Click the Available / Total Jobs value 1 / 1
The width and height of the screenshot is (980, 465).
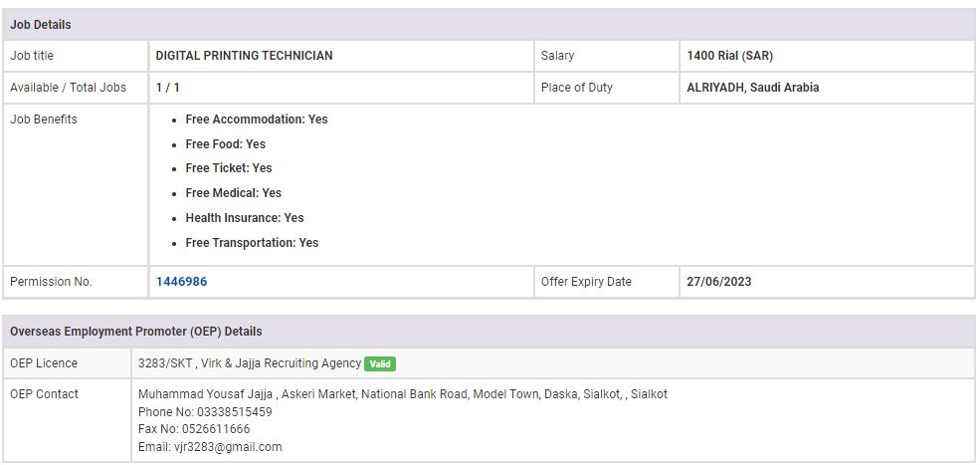click(x=167, y=88)
